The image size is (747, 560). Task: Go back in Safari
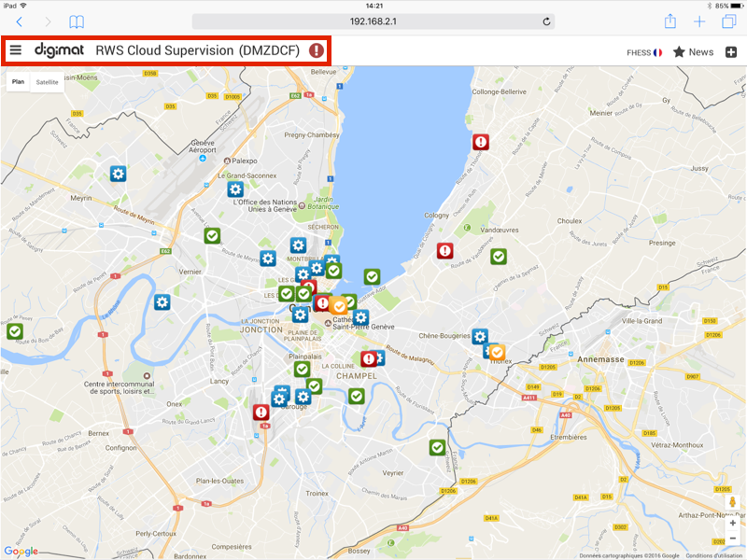(x=19, y=21)
